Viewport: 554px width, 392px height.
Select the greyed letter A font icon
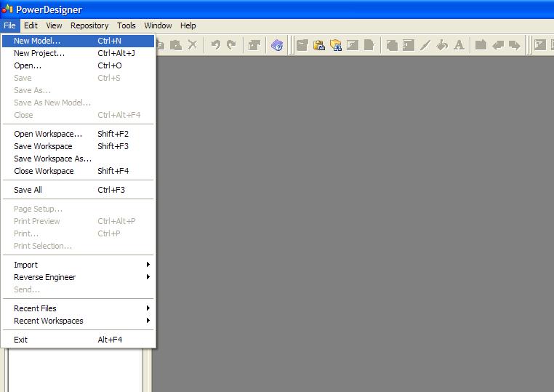[x=459, y=45]
